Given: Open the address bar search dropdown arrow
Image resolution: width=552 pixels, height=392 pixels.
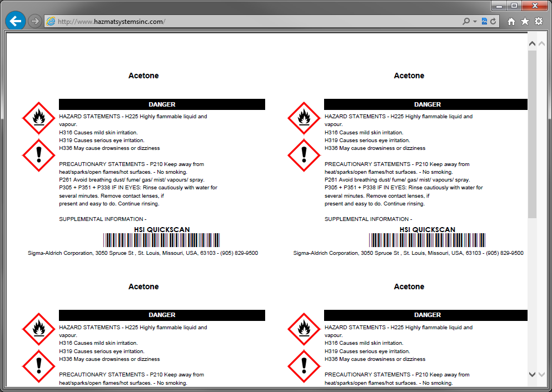Looking at the screenshot, I should (475, 22).
